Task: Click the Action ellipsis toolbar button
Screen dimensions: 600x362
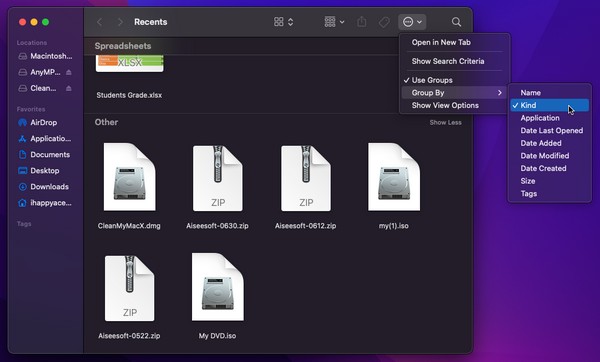Action: 412,22
